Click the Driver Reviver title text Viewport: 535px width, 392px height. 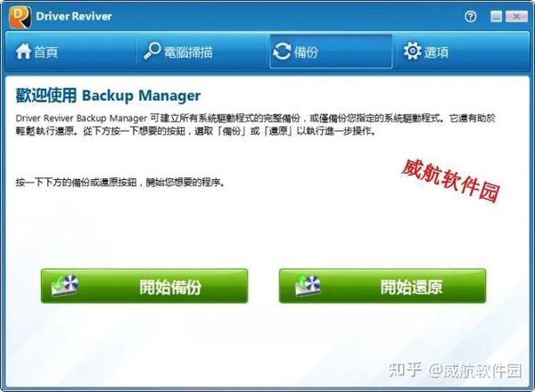point(74,16)
